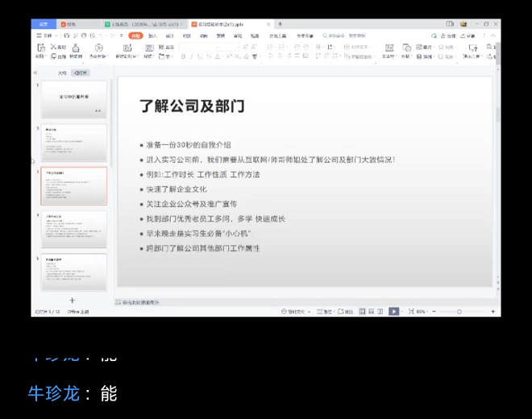Viewport: 532px width, 419px height.
Task: Open slide sorter view from status bar
Action: click(372, 311)
